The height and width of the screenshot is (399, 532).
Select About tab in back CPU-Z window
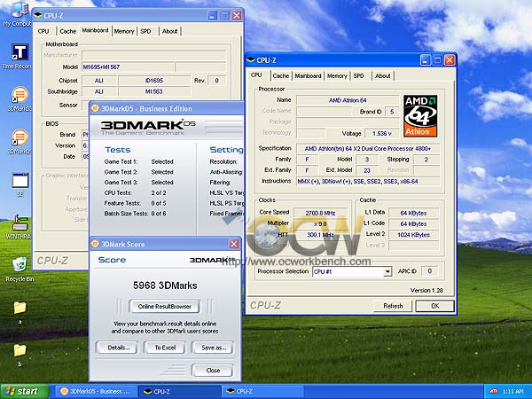[169, 31]
